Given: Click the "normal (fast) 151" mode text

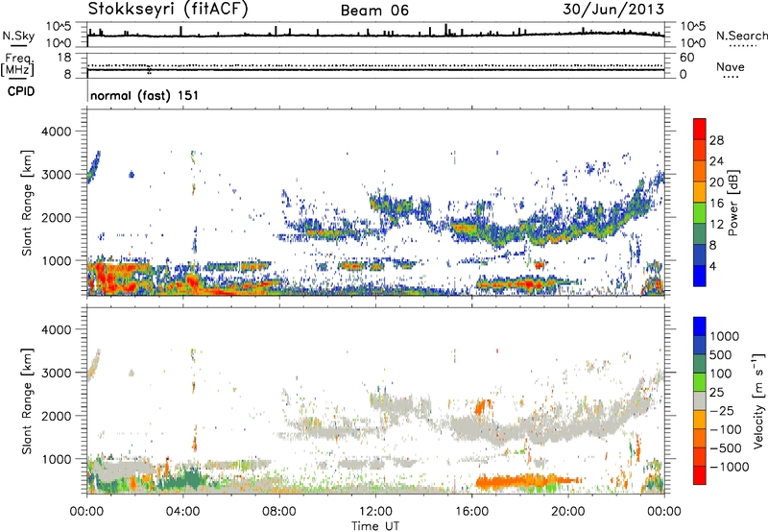Looking at the screenshot, I should (145, 95).
